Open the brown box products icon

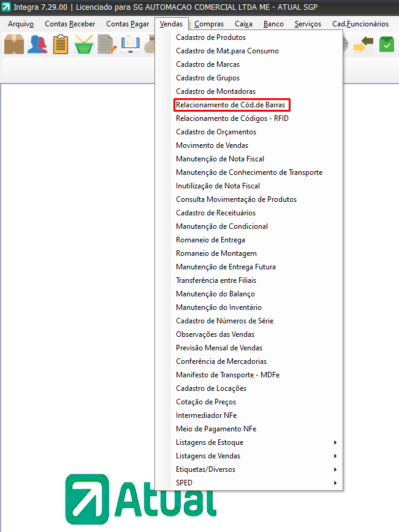[x=14, y=44]
